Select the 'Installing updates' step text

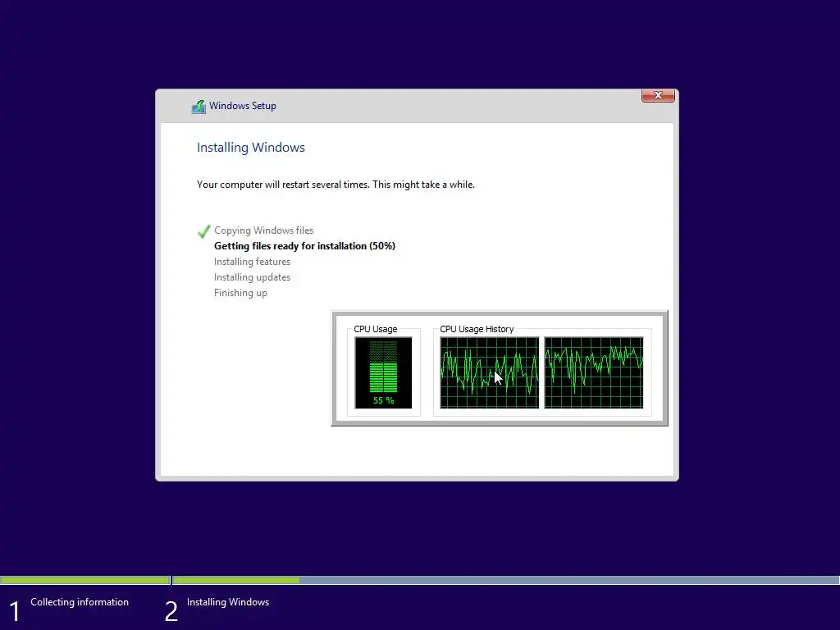pos(252,277)
